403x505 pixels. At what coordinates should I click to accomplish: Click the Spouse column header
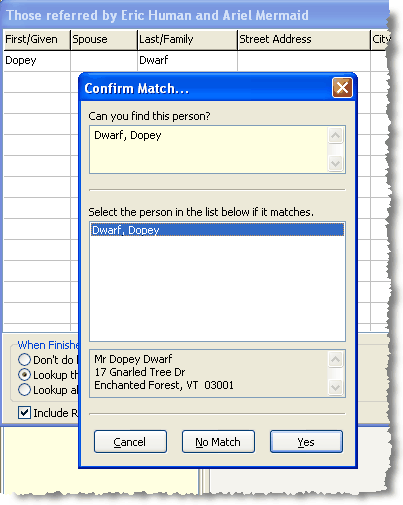[104, 40]
